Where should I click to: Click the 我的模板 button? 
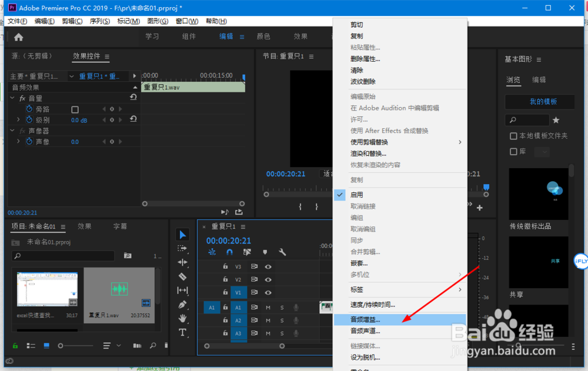[540, 102]
